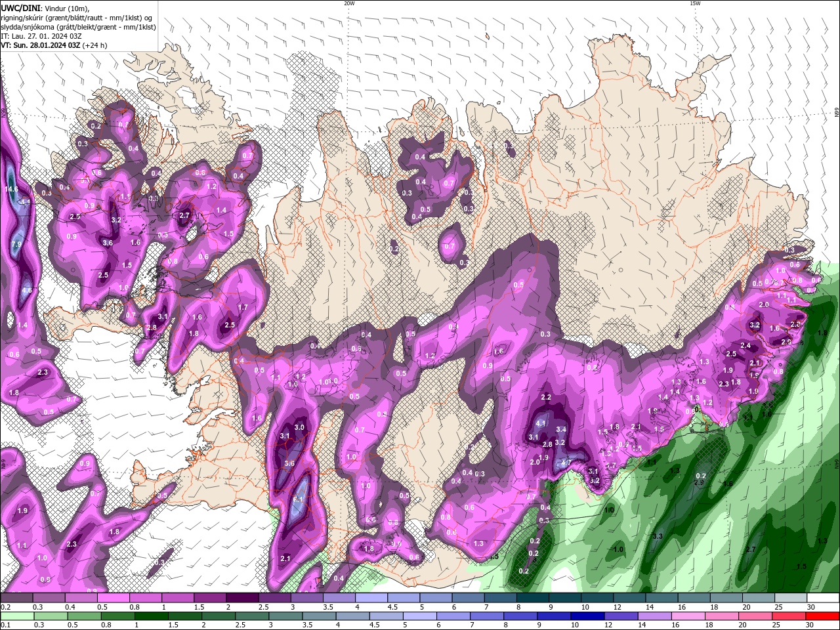Click the upper legend label '12'

point(618,607)
